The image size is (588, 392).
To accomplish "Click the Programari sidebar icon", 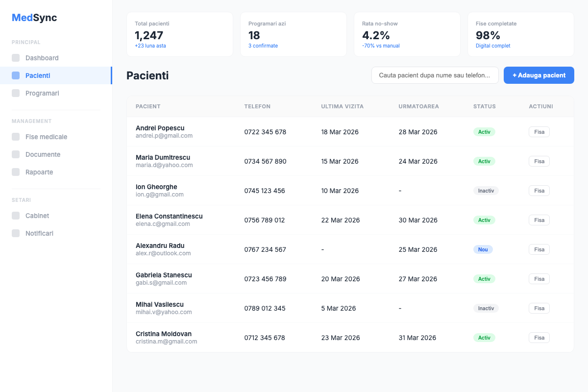I will (x=16, y=93).
